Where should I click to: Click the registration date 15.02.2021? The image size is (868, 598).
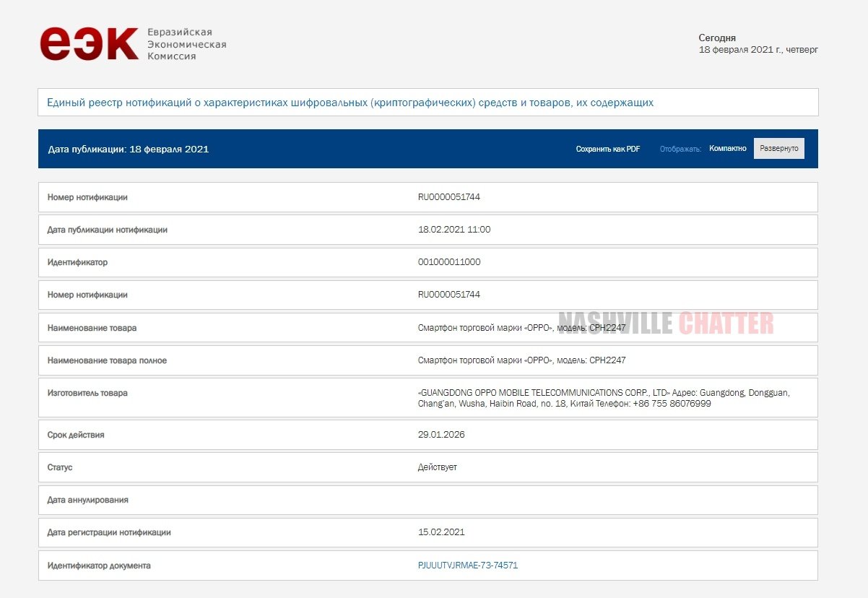[x=440, y=532]
